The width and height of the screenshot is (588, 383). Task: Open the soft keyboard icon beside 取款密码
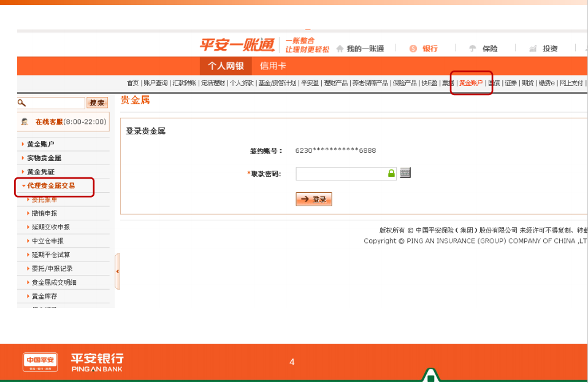point(405,172)
